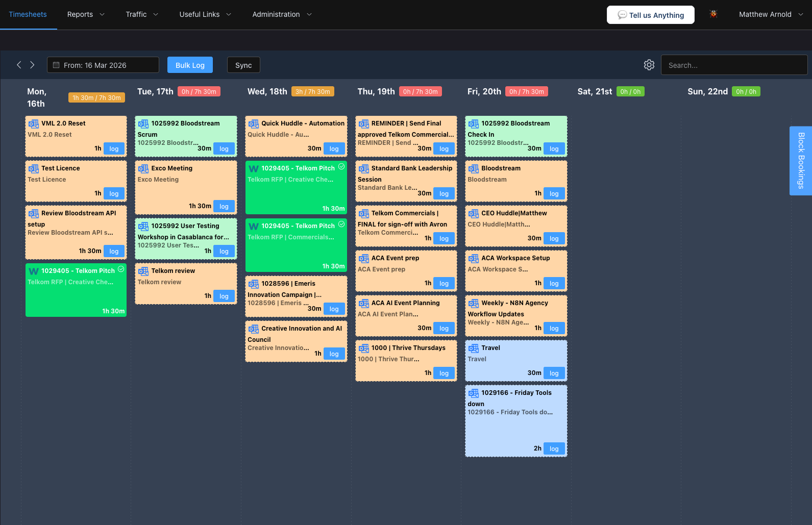Viewport: 812px width, 525px height.
Task: Click Outlook icon on VML 2.0 Reset
Action: point(34,123)
